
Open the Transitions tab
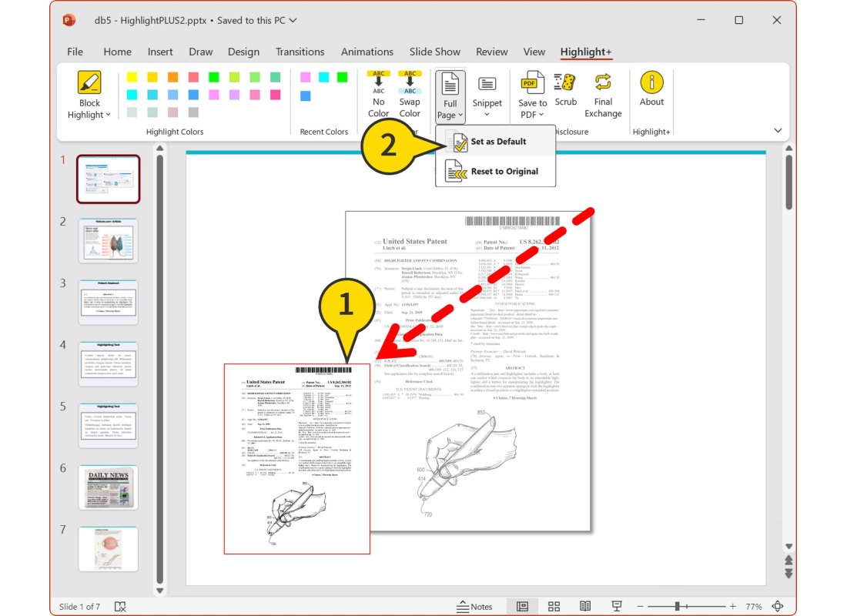click(300, 52)
